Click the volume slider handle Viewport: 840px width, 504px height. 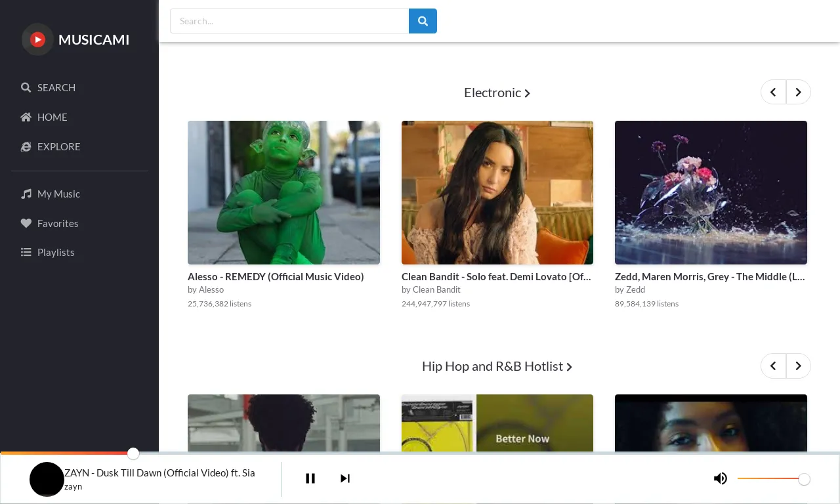point(804,479)
